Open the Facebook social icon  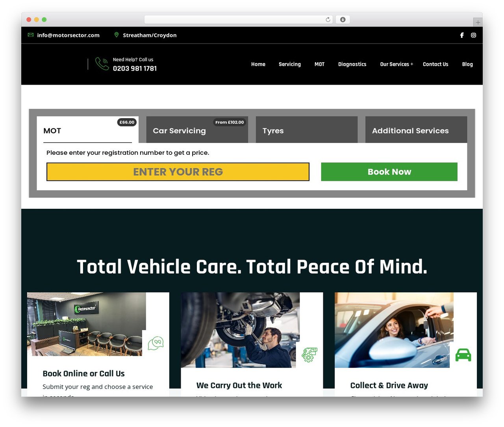[462, 35]
